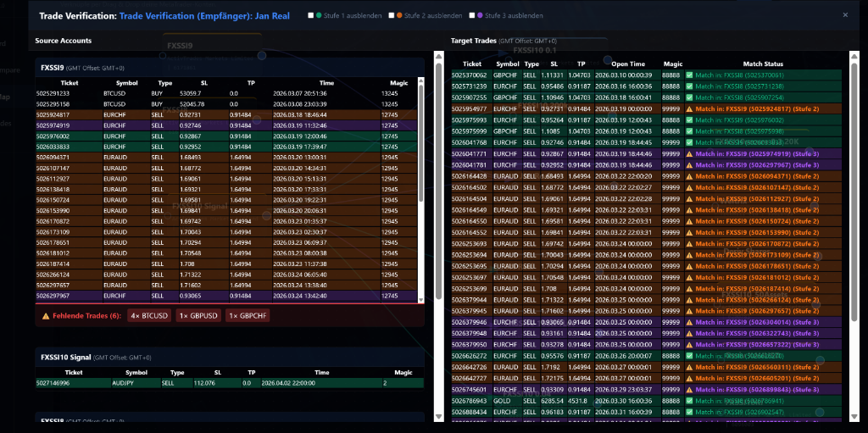Click the green match icon for ticket 5026626272

(x=690, y=356)
